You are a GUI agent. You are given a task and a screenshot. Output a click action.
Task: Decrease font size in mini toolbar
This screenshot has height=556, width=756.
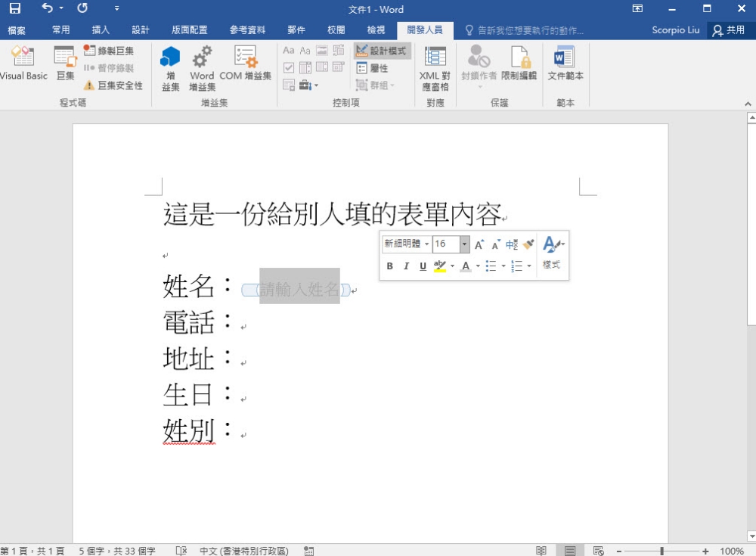pos(496,244)
